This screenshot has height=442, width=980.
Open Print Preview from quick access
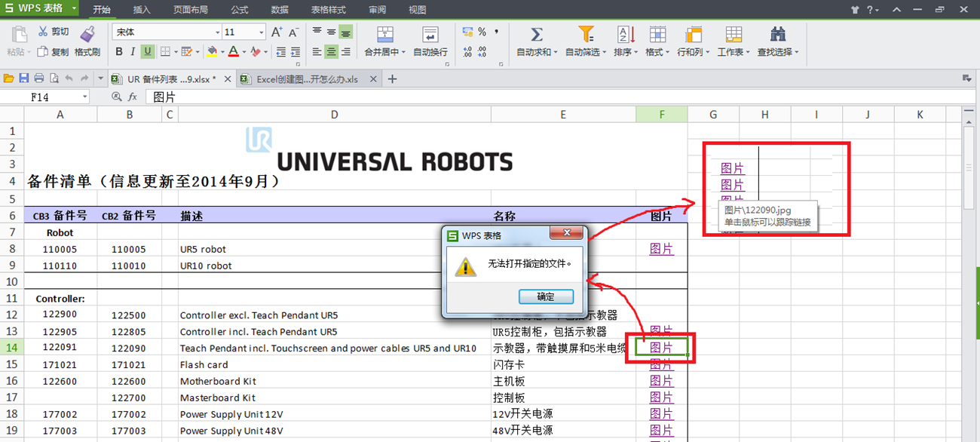point(54,78)
